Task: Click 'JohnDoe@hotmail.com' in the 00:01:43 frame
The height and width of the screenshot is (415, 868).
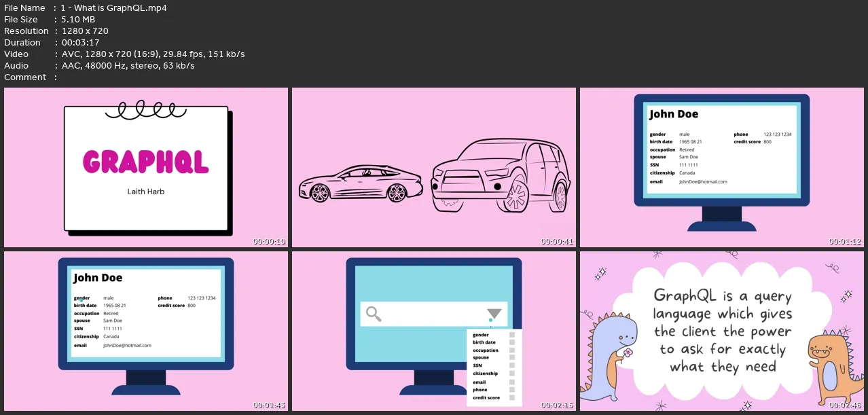Action: coord(127,345)
